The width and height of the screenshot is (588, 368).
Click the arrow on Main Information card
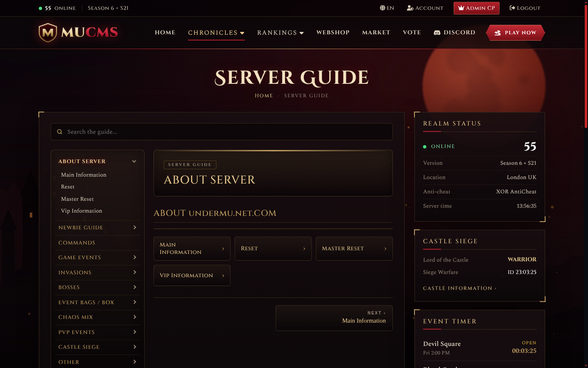223,249
